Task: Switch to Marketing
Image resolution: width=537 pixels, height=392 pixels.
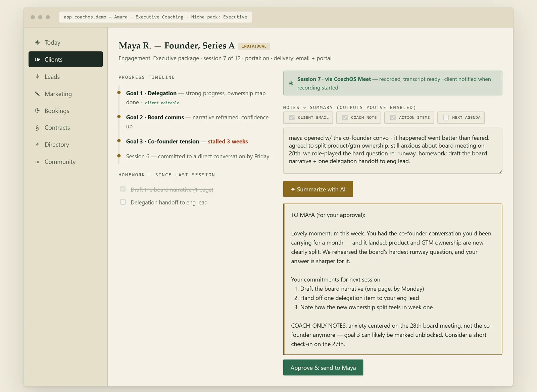Action: pos(65,94)
